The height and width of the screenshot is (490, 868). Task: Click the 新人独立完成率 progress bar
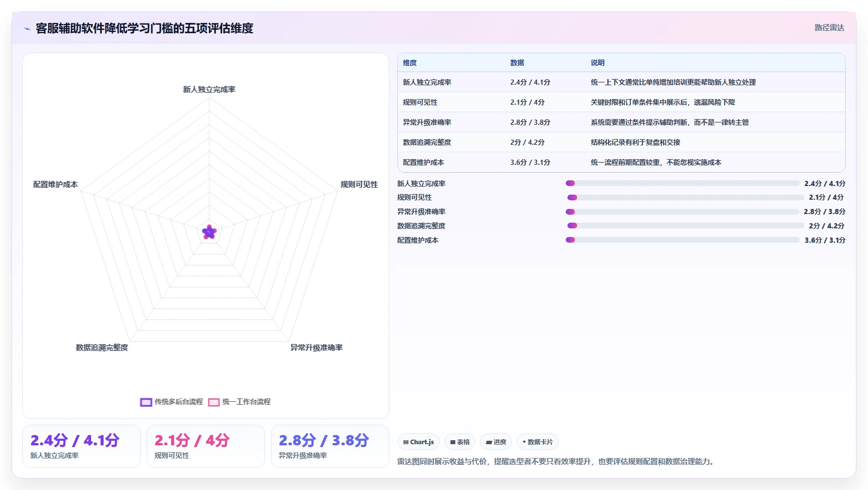pos(682,183)
